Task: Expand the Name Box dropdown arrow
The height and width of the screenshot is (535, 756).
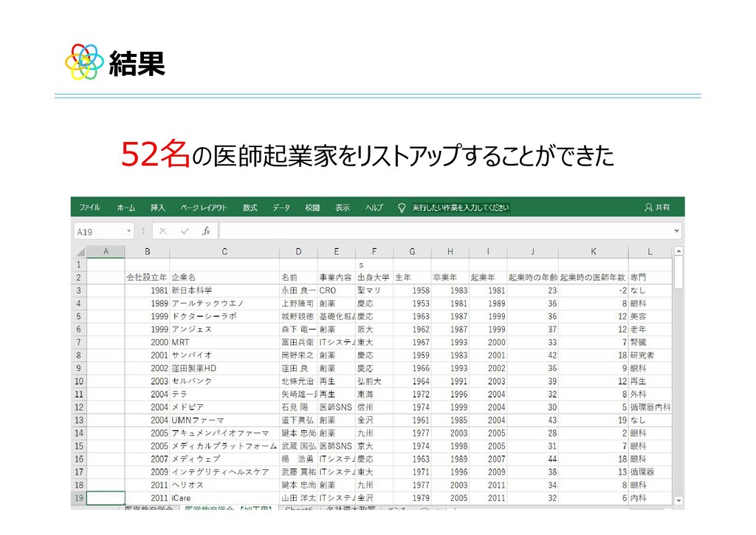Action: tap(128, 231)
